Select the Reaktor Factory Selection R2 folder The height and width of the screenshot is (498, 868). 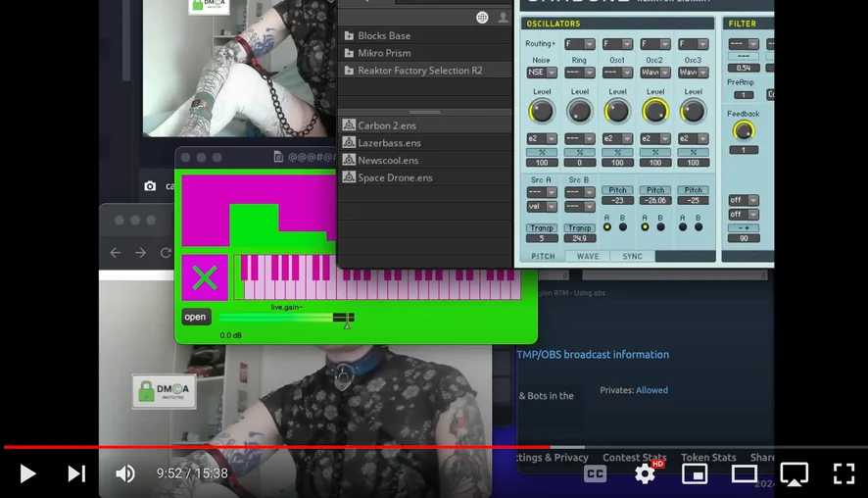click(x=419, y=71)
